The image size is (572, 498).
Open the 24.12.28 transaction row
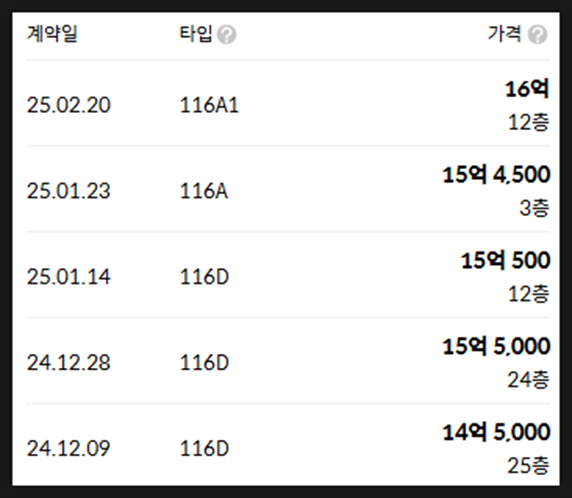(x=288, y=361)
